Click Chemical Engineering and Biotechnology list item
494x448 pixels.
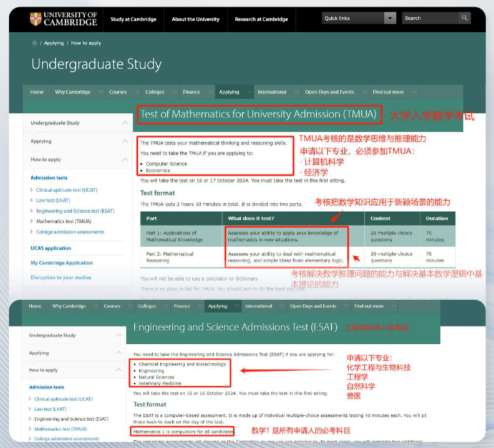(x=182, y=364)
